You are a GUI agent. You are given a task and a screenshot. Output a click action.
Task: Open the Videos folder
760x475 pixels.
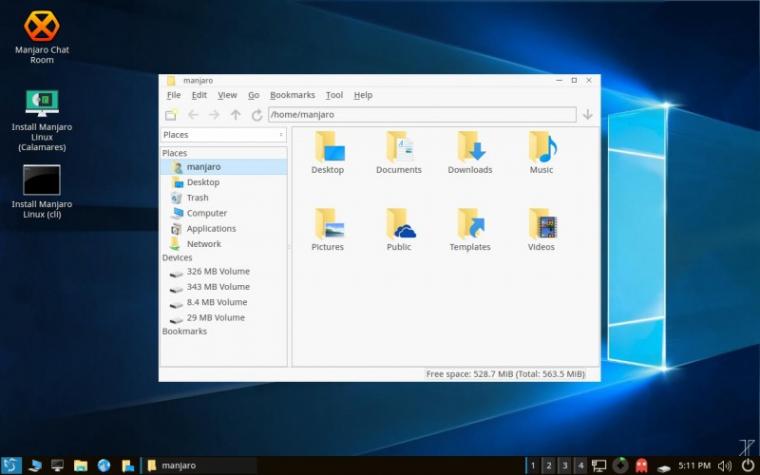(x=541, y=230)
